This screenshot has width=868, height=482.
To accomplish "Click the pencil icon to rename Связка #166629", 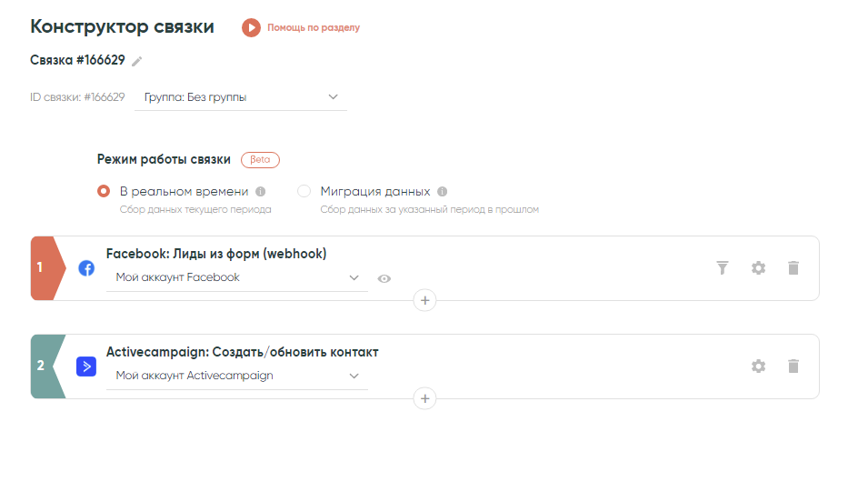I will 137,61.
